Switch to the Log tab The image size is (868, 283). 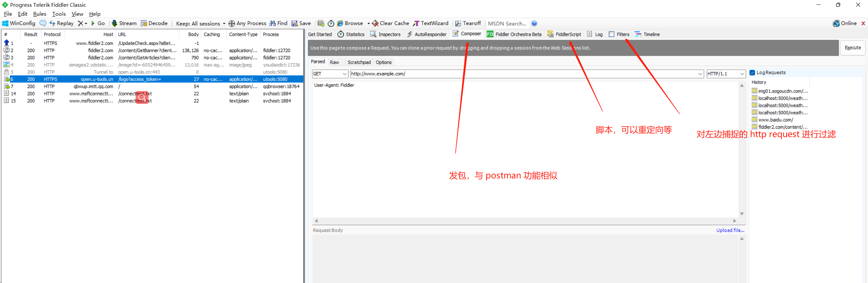click(595, 34)
